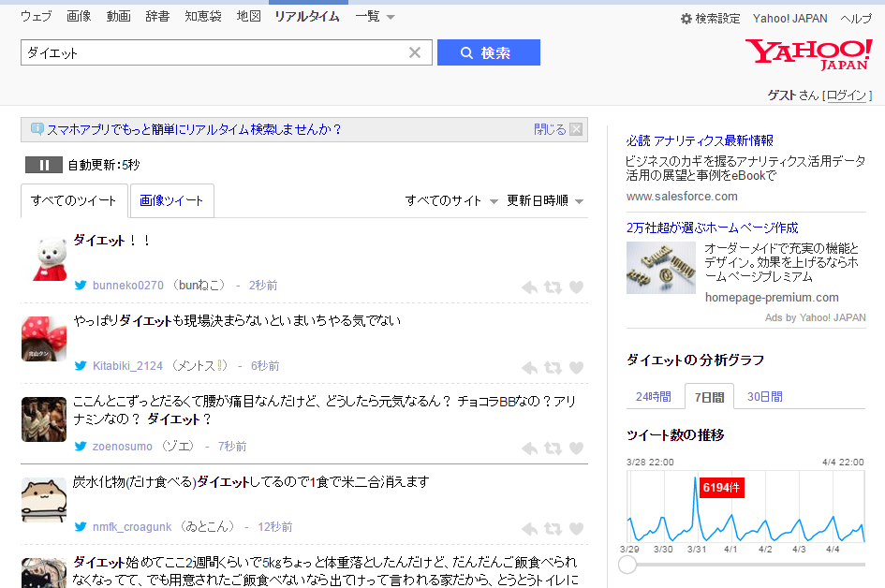885x588 pixels.
Task: Open the 動画 search tab
Action: tap(119, 16)
